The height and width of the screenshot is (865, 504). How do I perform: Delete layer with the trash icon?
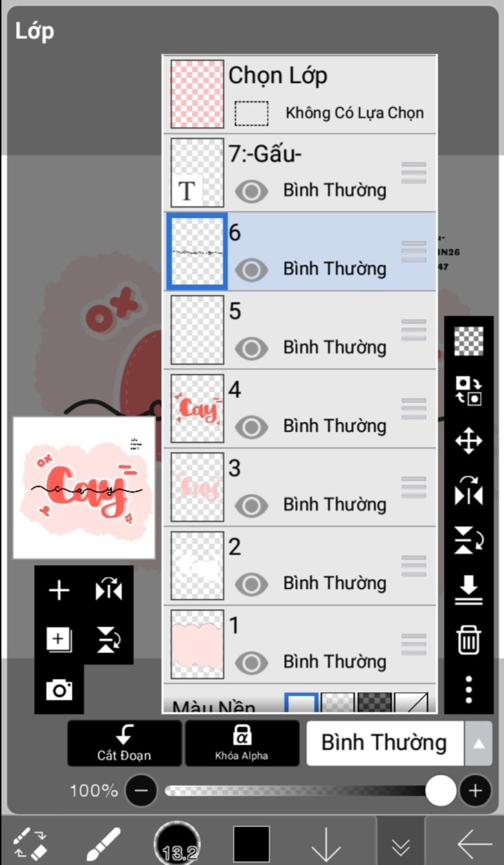pyautogui.click(x=469, y=639)
